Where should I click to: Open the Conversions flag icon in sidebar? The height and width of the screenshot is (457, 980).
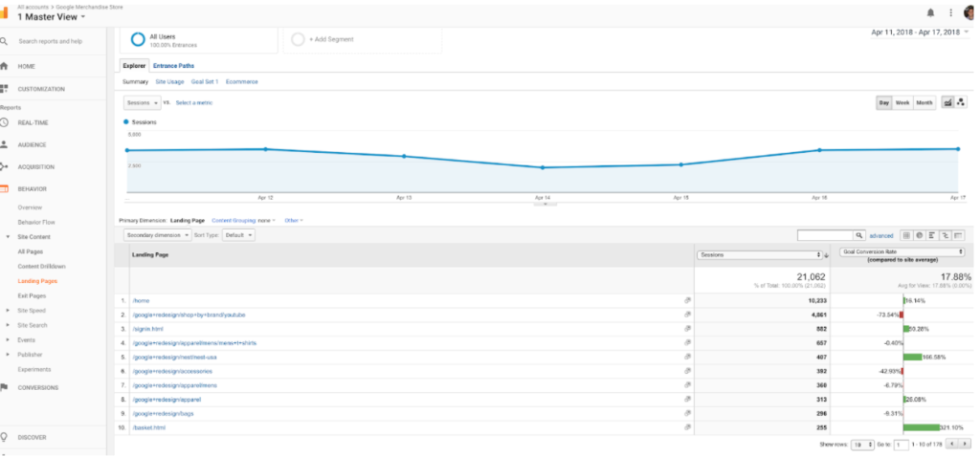pos(5,387)
